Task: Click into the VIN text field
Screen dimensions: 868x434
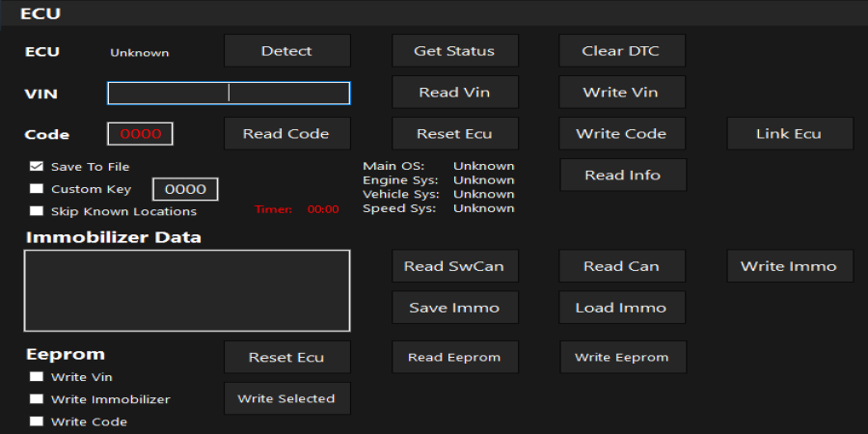Action: click(x=229, y=93)
